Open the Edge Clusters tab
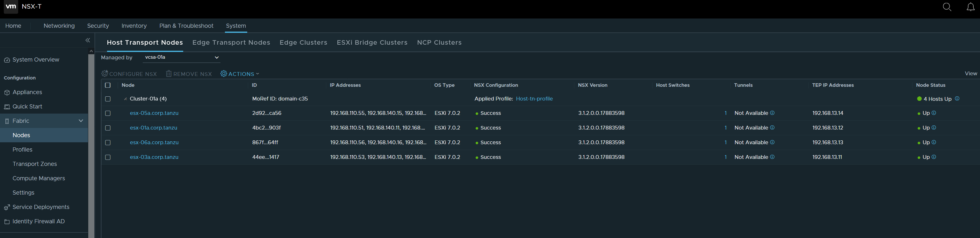 coord(303,43)
